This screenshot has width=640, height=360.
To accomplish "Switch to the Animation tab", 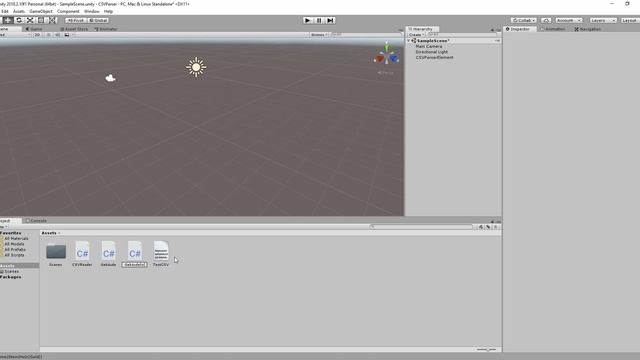I will point(553,29).
